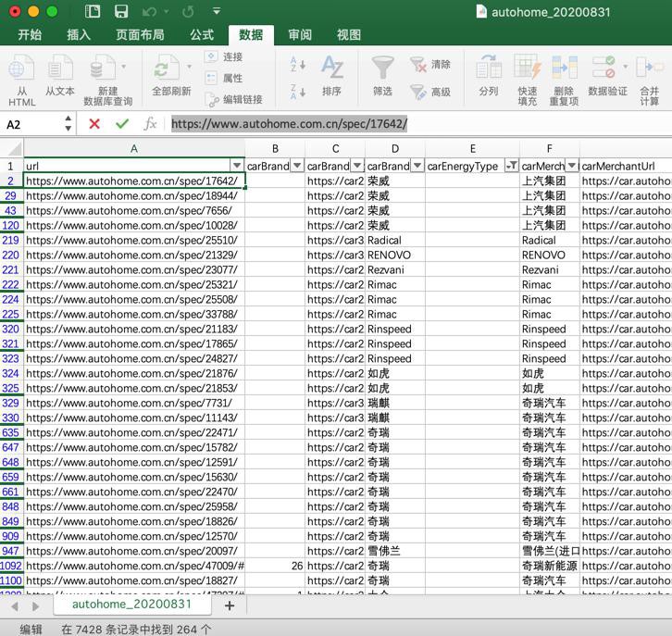Expand Quick Access Toolbar customize arrow
The image size is (672, 636).
coord(217,11)
